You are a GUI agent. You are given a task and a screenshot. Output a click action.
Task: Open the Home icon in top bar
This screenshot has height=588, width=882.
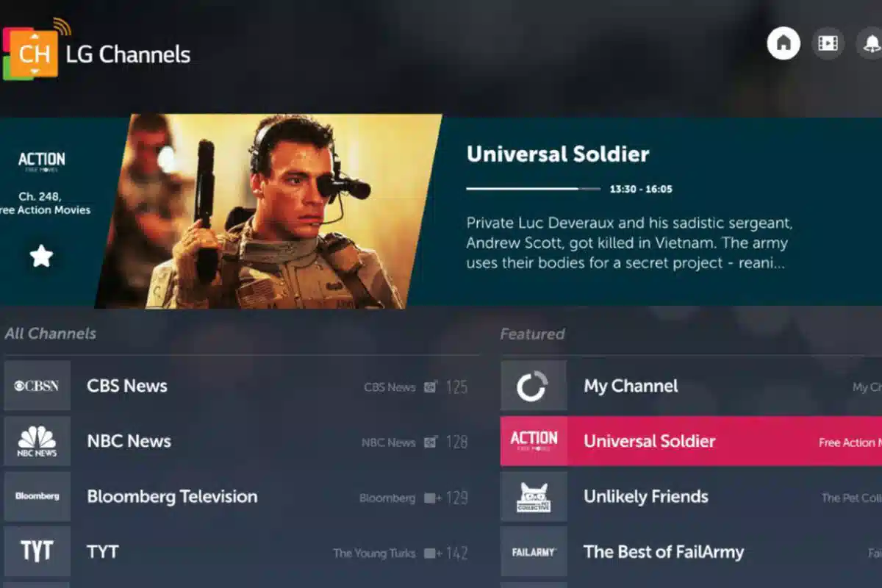(784, 43)
